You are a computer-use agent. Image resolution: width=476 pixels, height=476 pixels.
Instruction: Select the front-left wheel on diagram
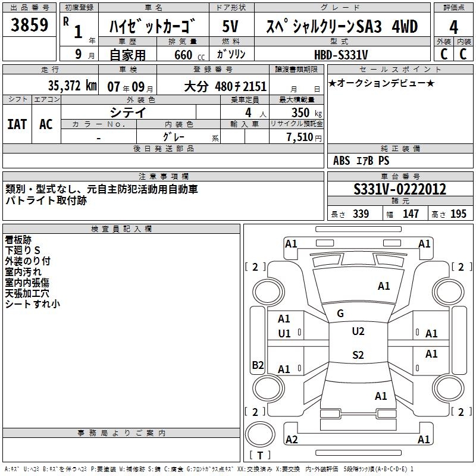click(x=268, y=292)
